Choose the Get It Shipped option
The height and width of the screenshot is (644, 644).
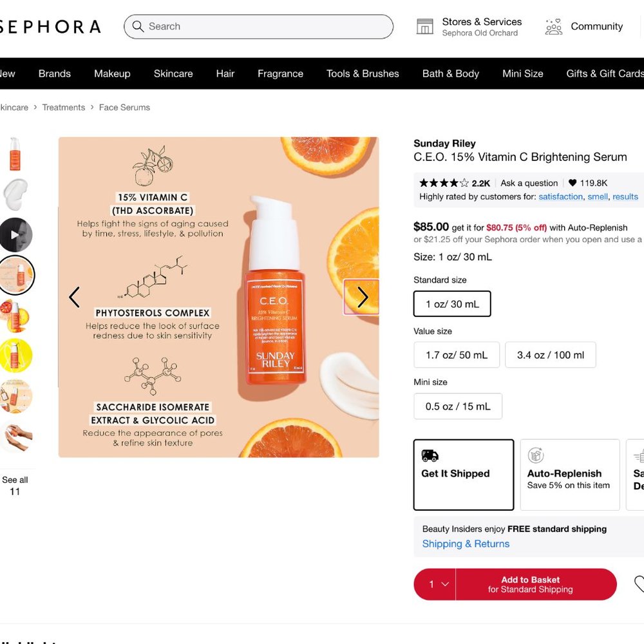[x=464, y=475]
